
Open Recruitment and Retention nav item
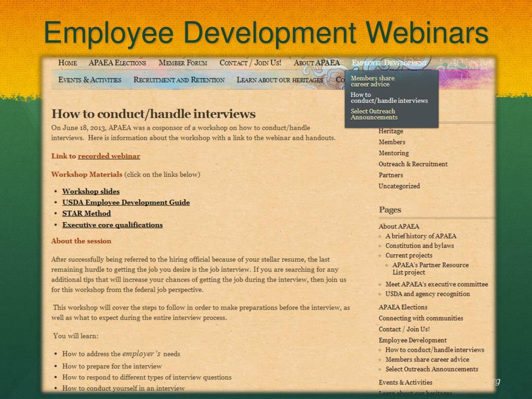pyautogui.click(x=179, y=79)
